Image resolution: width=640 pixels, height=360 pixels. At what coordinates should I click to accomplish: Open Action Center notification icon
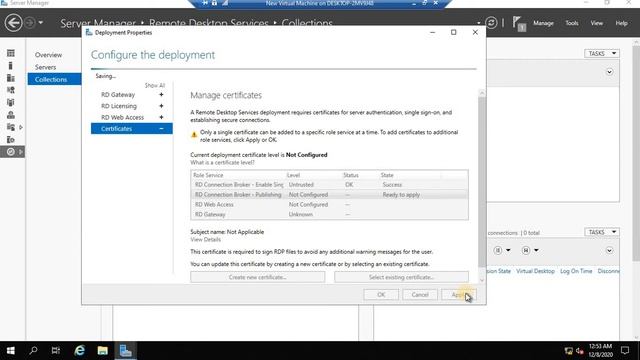625,351
